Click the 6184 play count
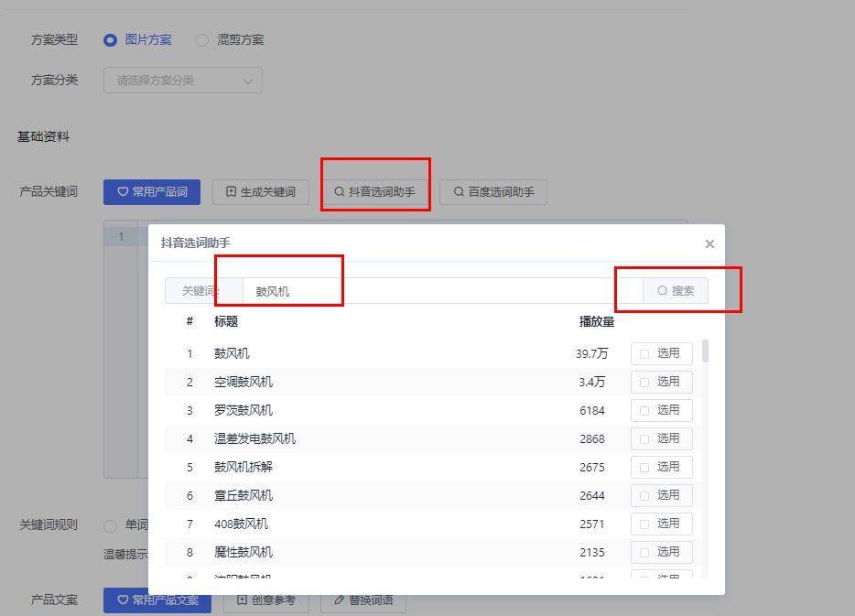The image size is (855, 616). point(592,410)
